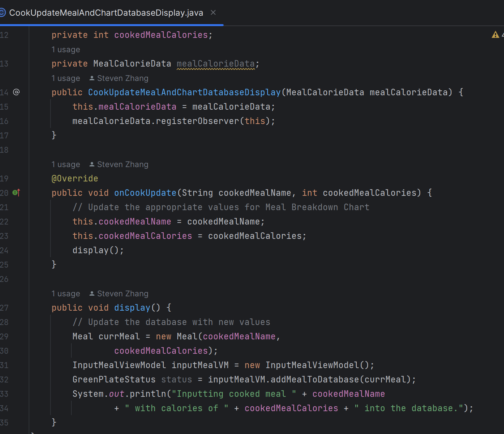Open the '1 usage' hint above @Override
504x434 pixels.
pyautogui.click(x=66, y=164)
